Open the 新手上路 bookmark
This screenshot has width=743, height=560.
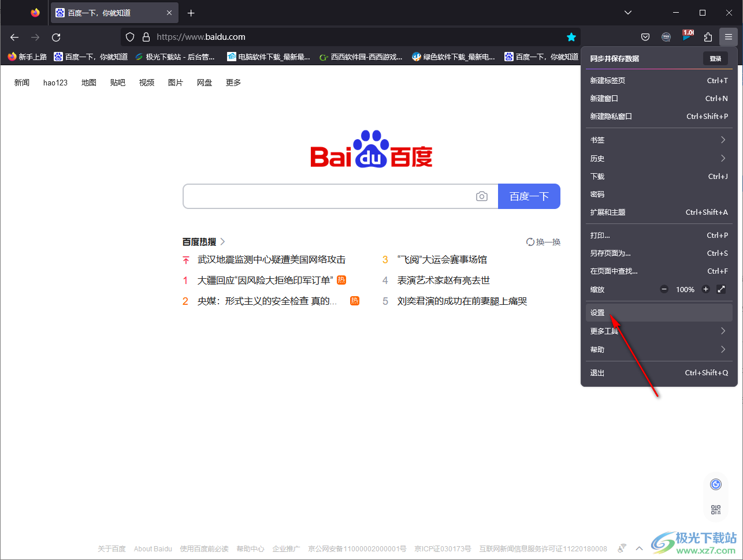(27, 57)
